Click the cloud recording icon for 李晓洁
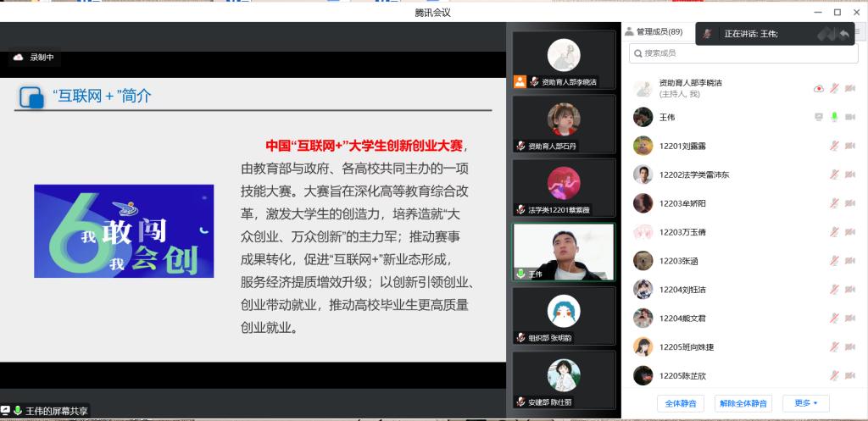The height and width of the screenshot is (421, 868). click(x=818, y=88)
